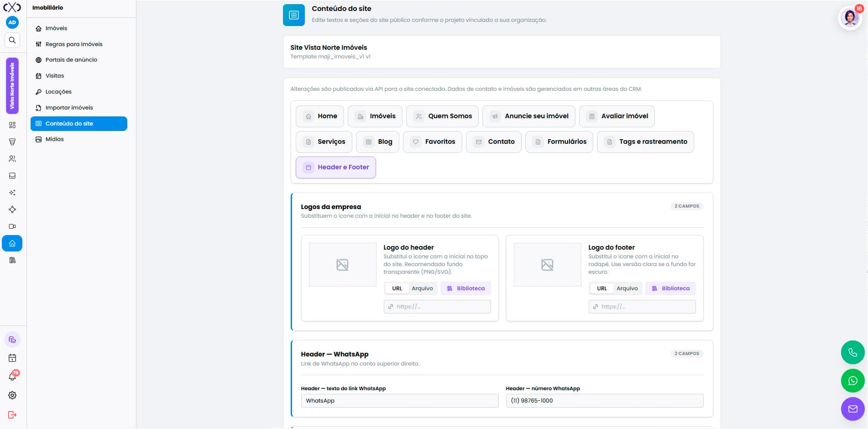
Task: Open the dashboard grid icon in rail
Action: pos(12,125)
